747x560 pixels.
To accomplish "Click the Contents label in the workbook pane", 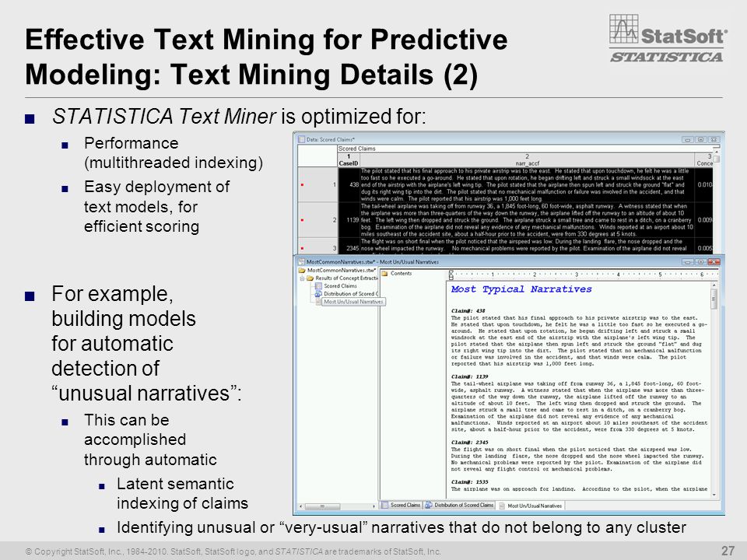I will pyautogui.click(x=401, y=273).
